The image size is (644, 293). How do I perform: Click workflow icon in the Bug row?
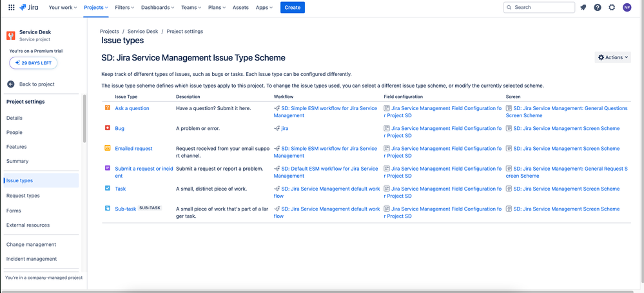tap(277, 128)
